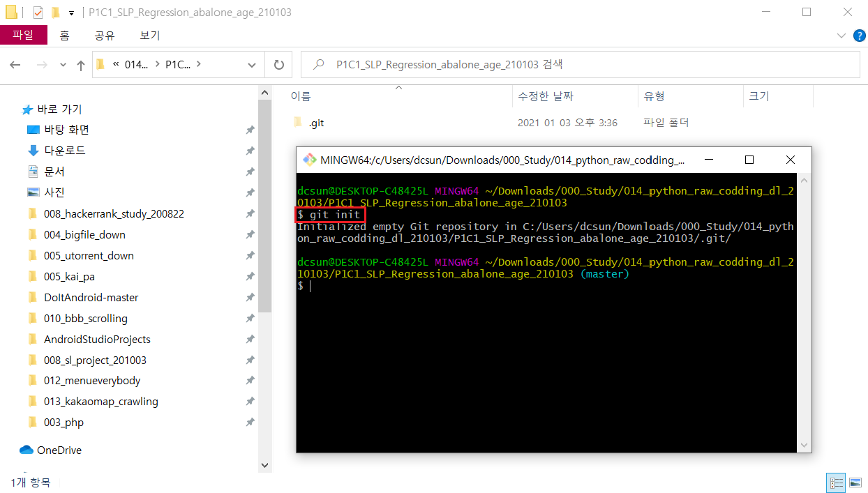Click the 1개 항목 status text
The width and height of the screenshot is (868, 493).
click(31, 482)
